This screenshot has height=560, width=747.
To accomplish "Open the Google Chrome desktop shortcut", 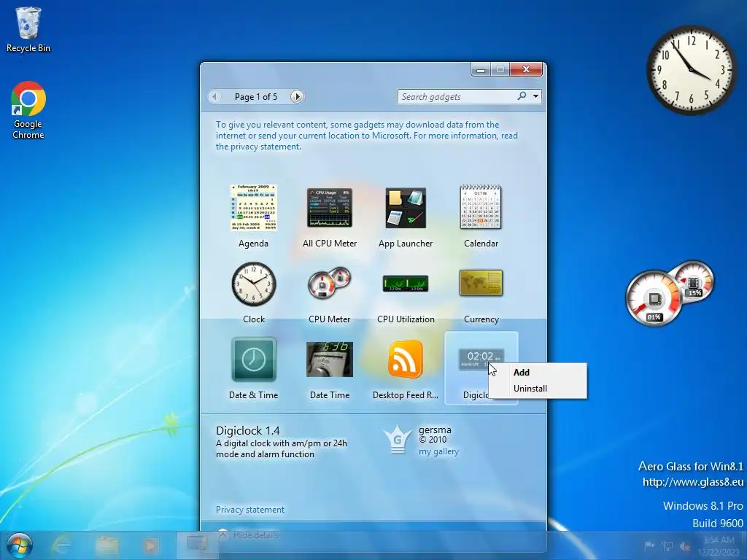I will [x=28, y=110].
